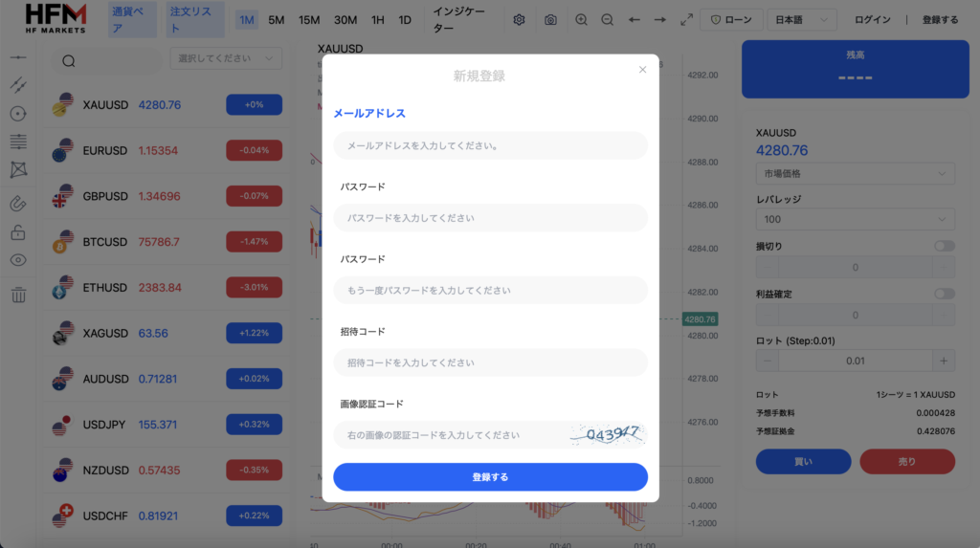Increase lot size with plus button
The height and width of the screenshot is (548, 980).
tap(944, 362)
